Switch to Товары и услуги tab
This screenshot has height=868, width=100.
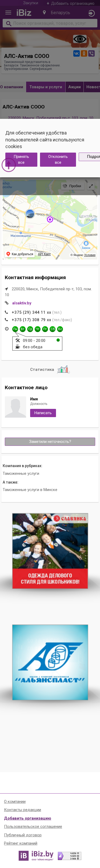pos(46,87)
